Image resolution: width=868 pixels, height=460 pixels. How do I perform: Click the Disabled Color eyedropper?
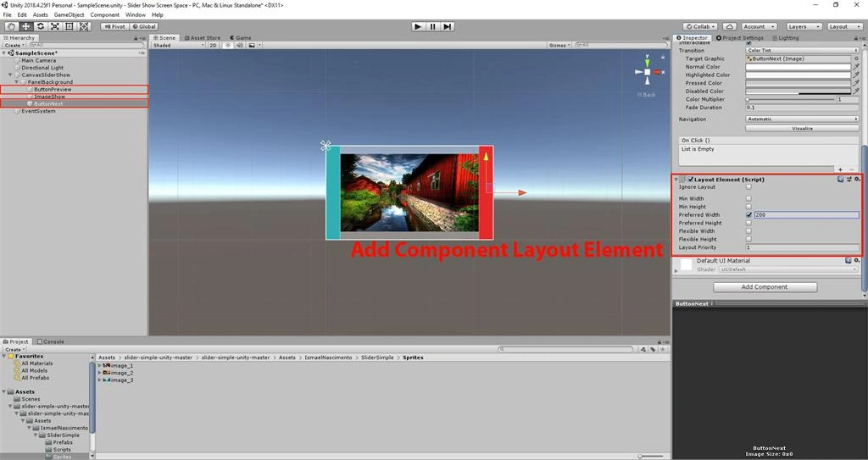[x=856, y=91]
